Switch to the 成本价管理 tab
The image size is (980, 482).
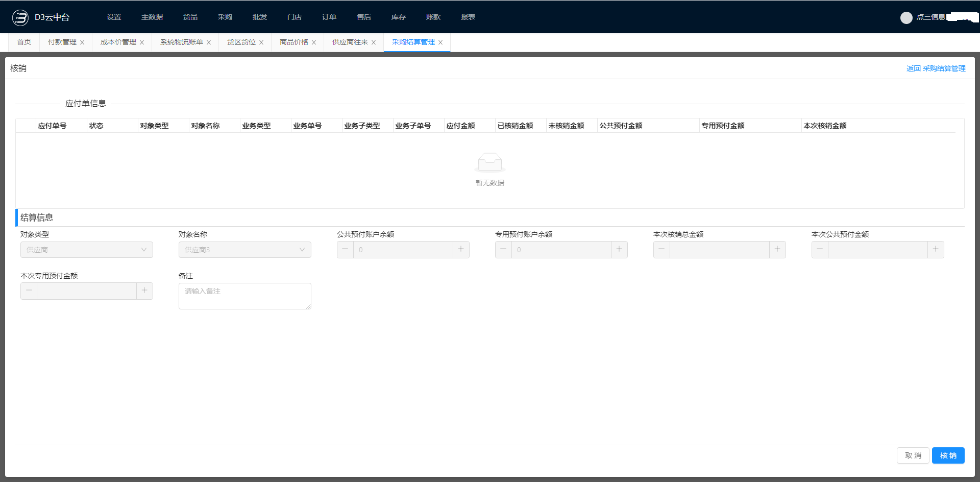point(118,42)
